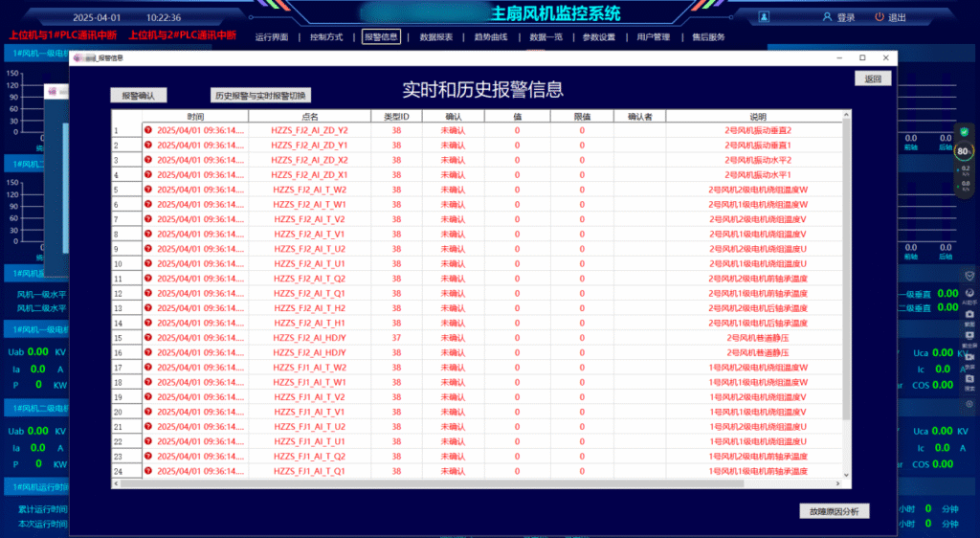Click the alarm icon for HZZS_FJ1_AI_T_W2
The height and width of the screenshot is (538, 980).
tap(148, 367)
